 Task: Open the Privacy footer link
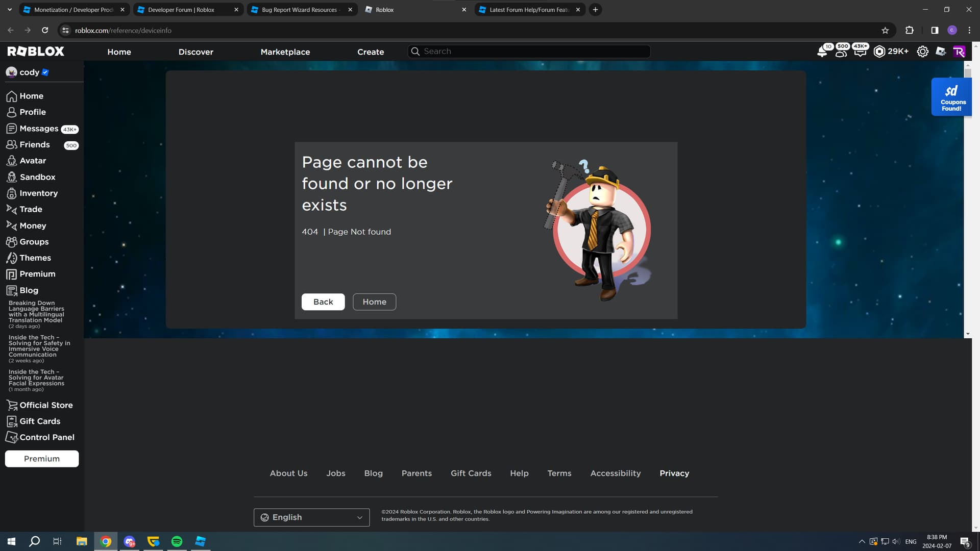pyautogui.click(x=674, y=473)
